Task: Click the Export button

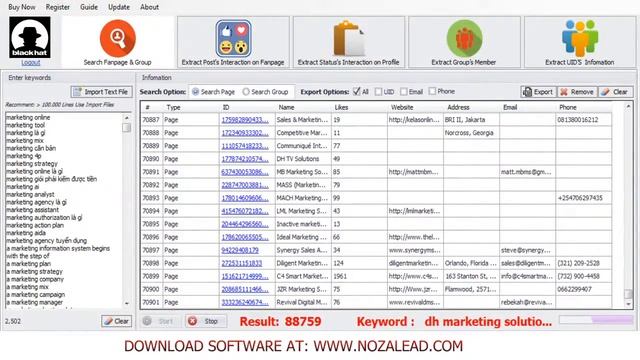Action: coord(538,92)
